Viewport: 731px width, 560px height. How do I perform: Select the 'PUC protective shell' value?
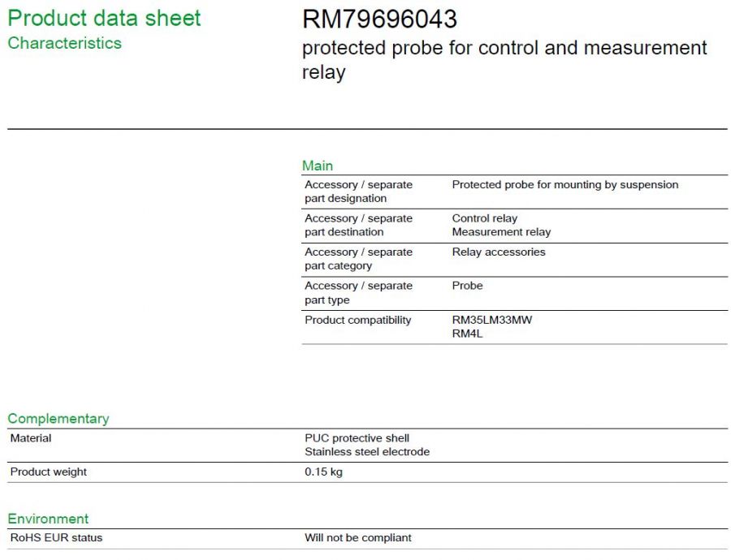point(357,438)
